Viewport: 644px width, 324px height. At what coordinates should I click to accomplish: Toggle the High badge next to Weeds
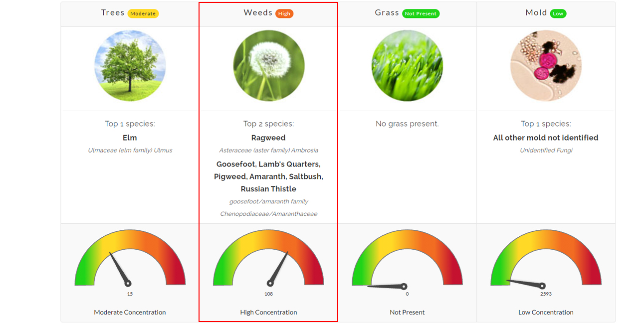284,13
